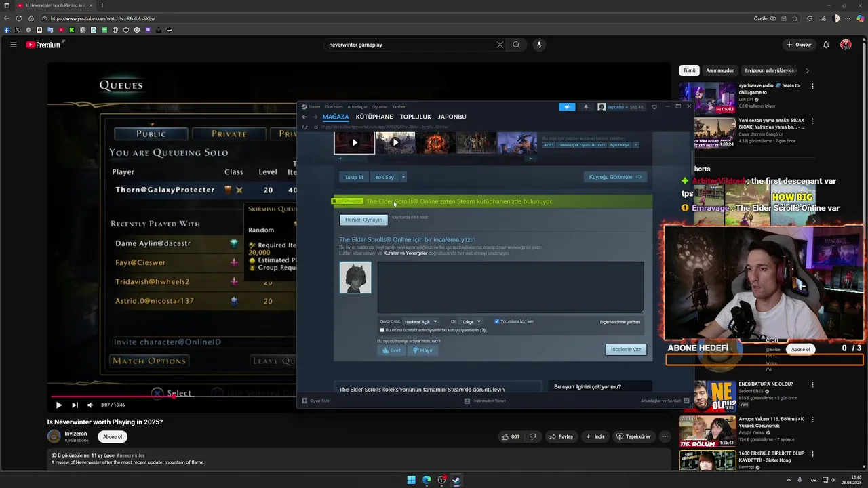
Task: Open the Görünürlük Herkese Açık dropdown
Action: tap(420, 322)
